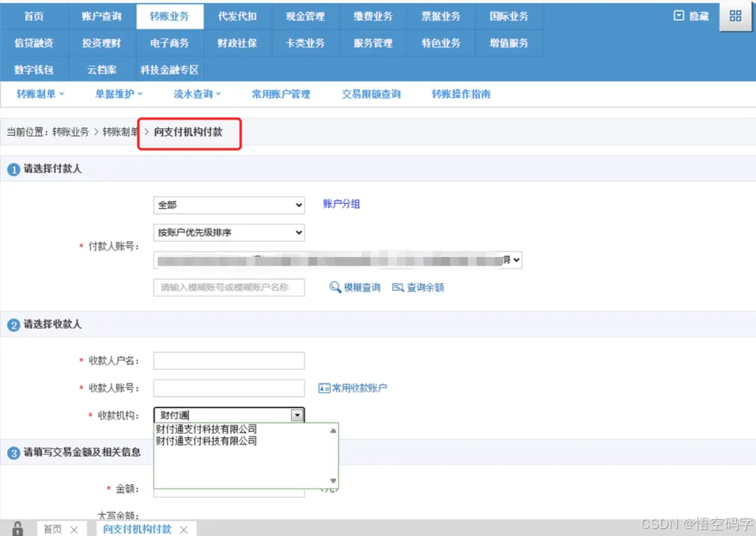Click the 收款机构 text box containing 财付通
Screen dimensions: 756x536
point(223,415)
